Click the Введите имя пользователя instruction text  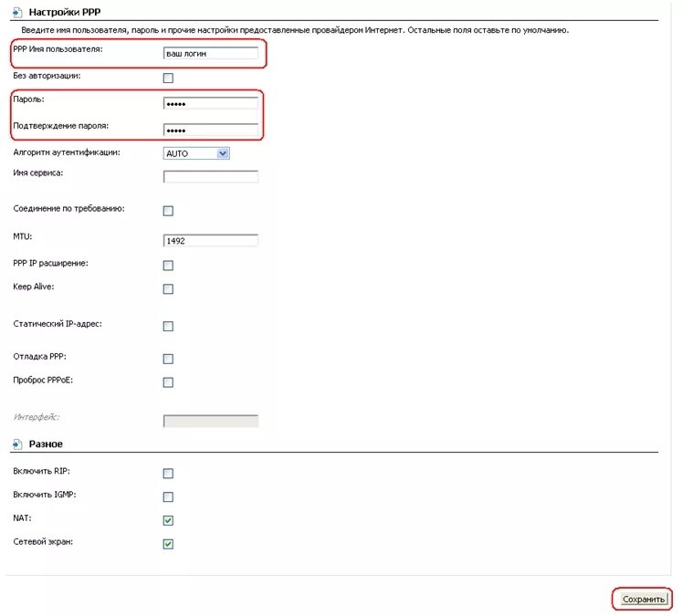click(x=295, y=30)
